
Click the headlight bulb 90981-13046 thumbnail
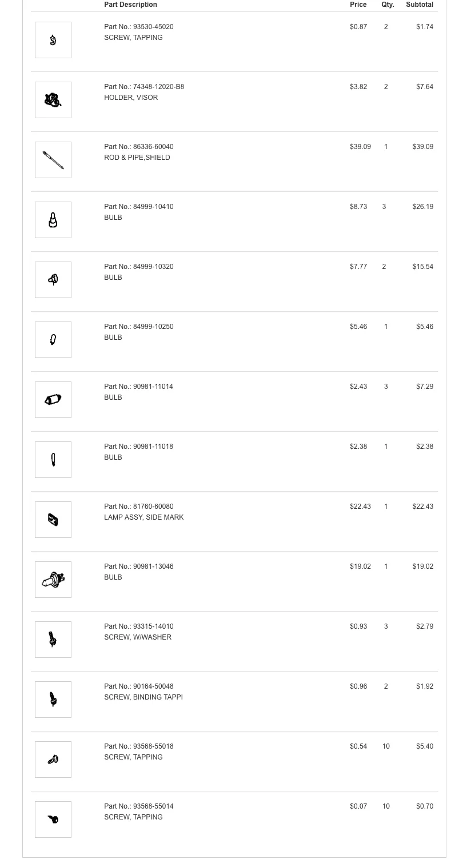53,580
